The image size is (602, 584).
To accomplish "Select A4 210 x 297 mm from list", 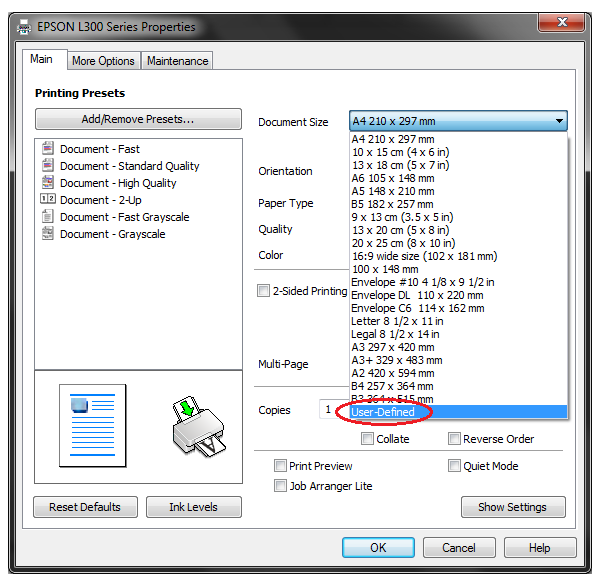I will (x=458, y=139).
